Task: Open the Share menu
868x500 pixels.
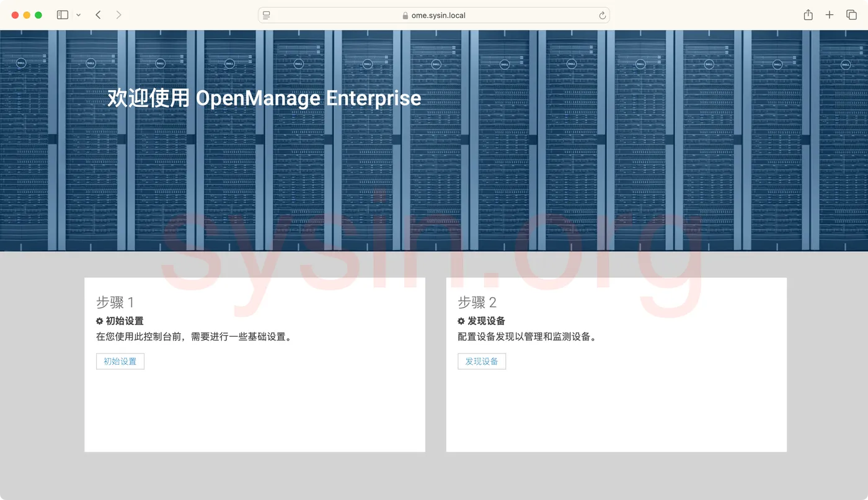Action: (808, 15)
